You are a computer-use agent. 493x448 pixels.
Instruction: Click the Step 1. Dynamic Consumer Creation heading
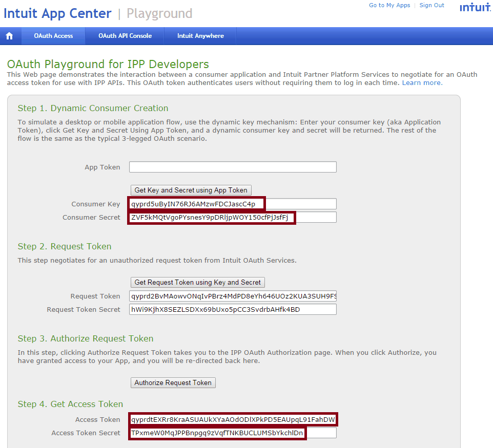coord(93,108)
